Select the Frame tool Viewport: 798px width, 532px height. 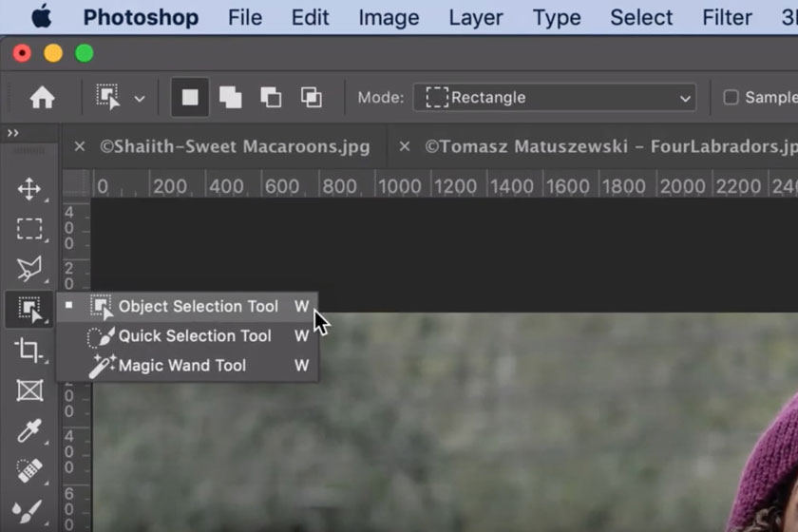point(29,389)
